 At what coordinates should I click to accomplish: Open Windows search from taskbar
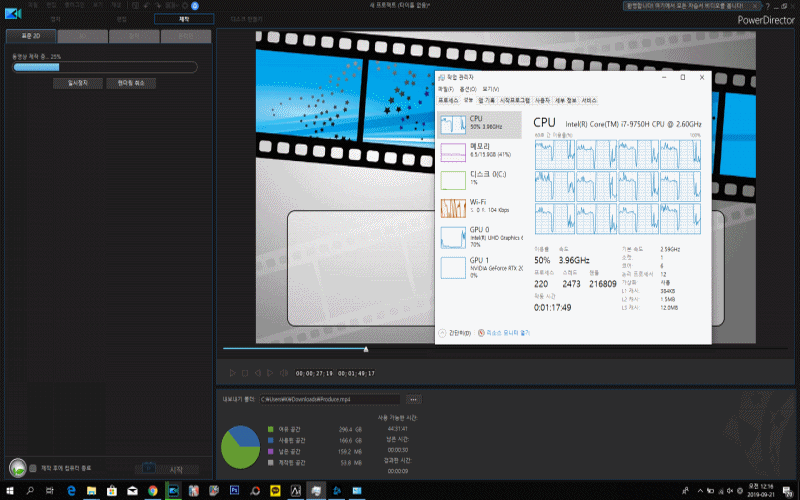[x=30, y=491]
